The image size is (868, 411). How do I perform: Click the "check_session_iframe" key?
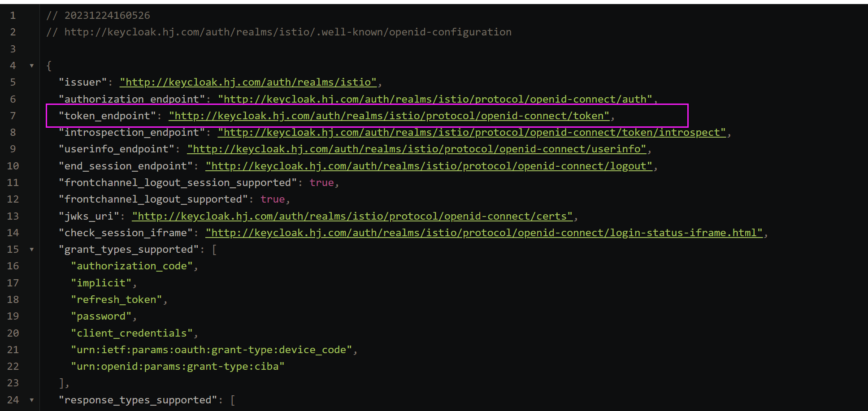pyautogui.click(x=126, y=233)
